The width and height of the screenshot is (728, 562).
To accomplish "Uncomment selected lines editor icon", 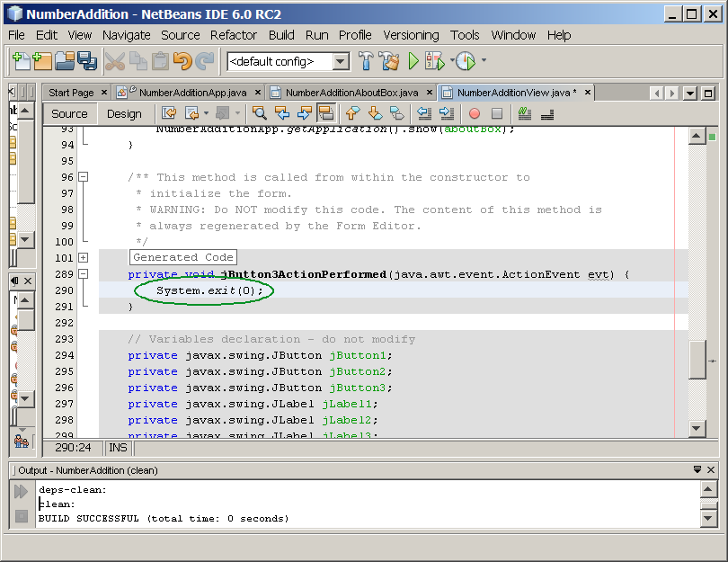I will [547, 113].
